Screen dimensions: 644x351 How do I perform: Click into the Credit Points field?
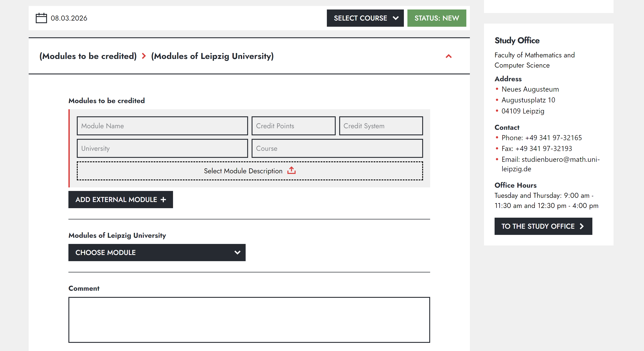point(293,126)
